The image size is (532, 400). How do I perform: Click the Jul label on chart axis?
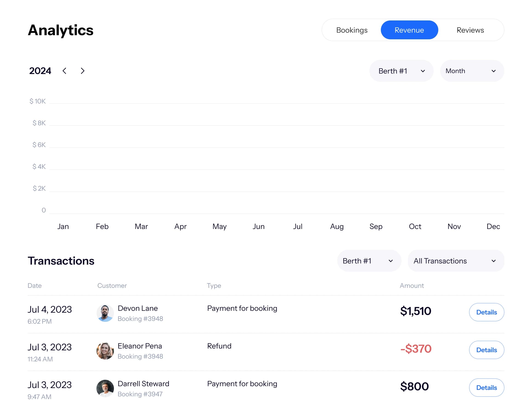[297, 226]
